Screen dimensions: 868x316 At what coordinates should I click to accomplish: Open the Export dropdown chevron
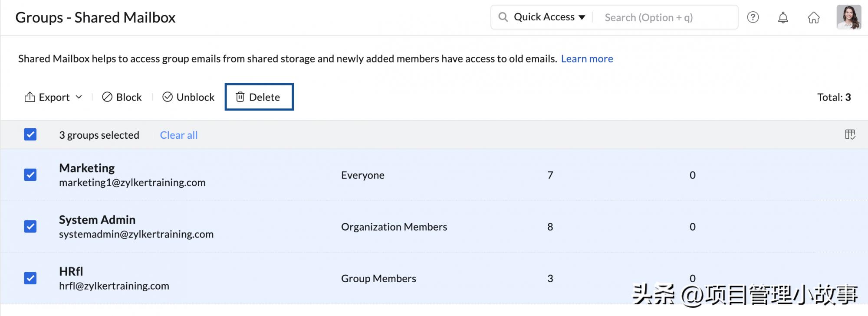point(79,97)
